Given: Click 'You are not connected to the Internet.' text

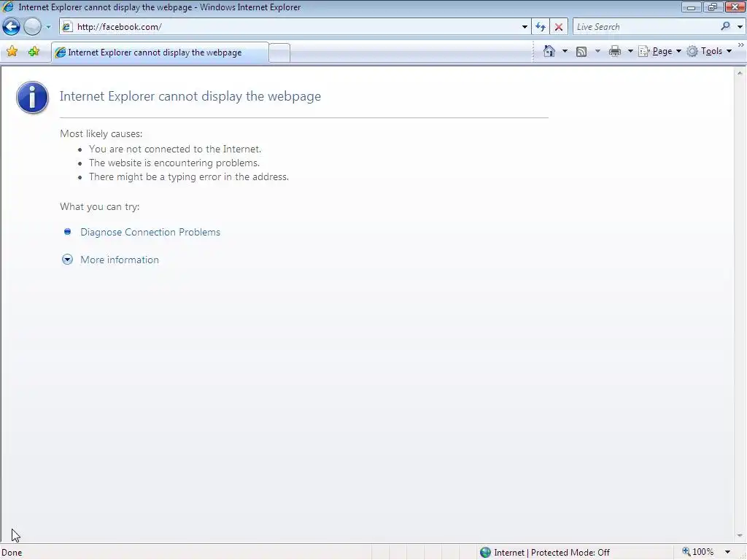Looking at the screenshot, I should tap(175, 149).
